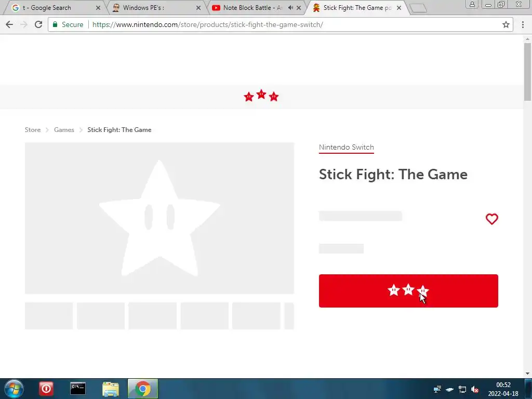Screen dimensions: 532x399
Task: Click the Show Desktop strip
Action: point(528,389)
